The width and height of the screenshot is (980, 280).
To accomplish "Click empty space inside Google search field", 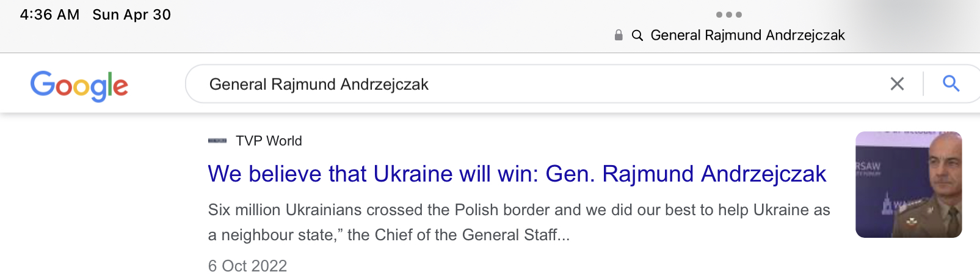I will click(641, 84).
